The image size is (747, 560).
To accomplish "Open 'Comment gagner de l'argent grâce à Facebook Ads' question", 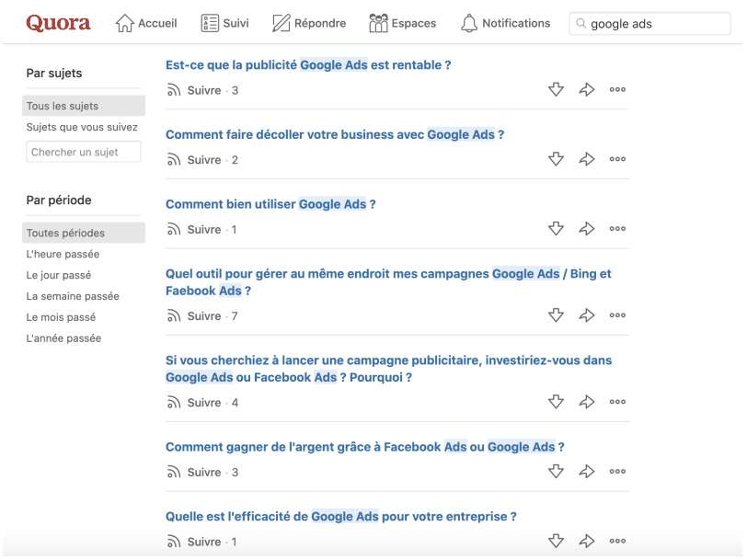I will (x=365, y=447).
